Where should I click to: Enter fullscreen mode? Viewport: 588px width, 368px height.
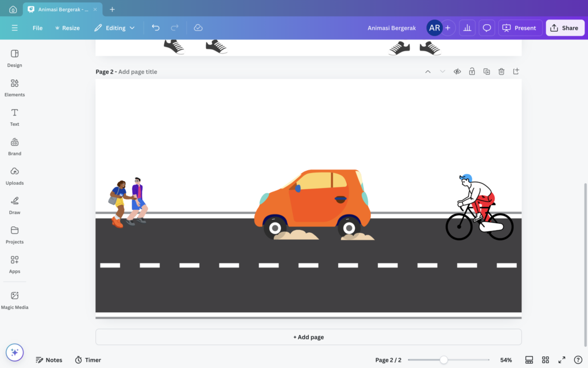562,360
